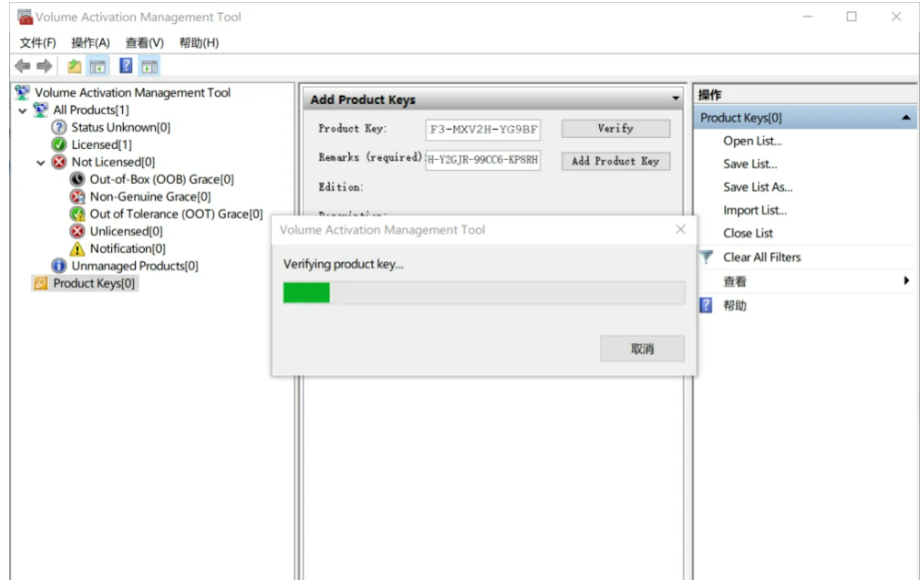Click the Clear All Filters funnel icon
The image size is (924, 580).
[706, 258]
